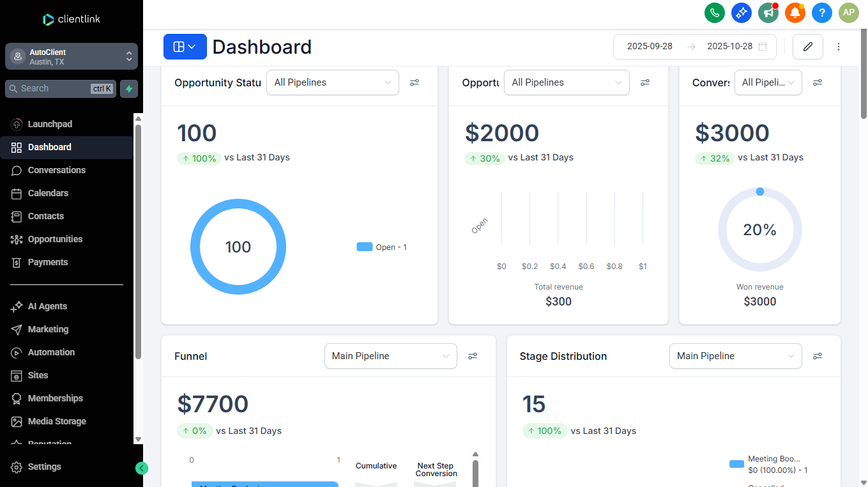Click the AI sparkle icon in top bar
The height and width of the screenshot is (487, 868).
[x=741, y=12]
